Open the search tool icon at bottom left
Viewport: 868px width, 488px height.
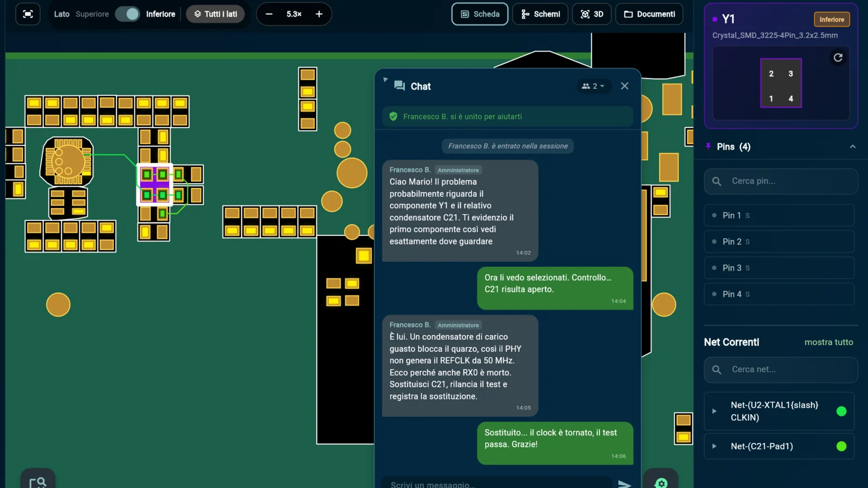click(38, 481)
